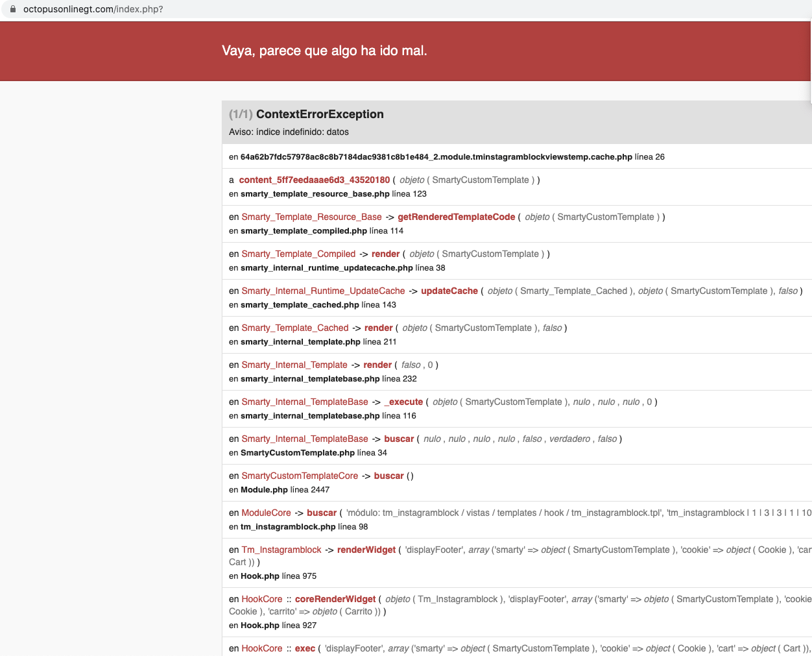Click 'Aviso: índice indefinido: datos' message

(289, 132)
